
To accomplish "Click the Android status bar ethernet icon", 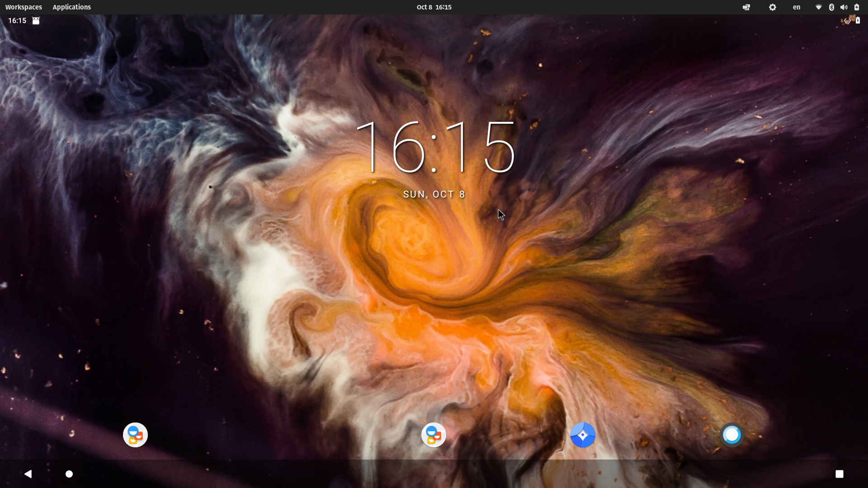I will click(x=847, y=20).
